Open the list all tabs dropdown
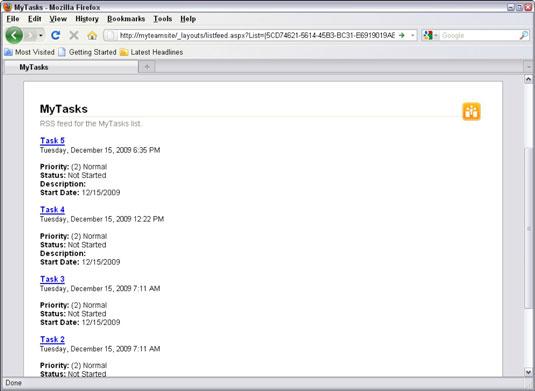The image size is (535, 391). pyautogui.click(x=529, y=67)
